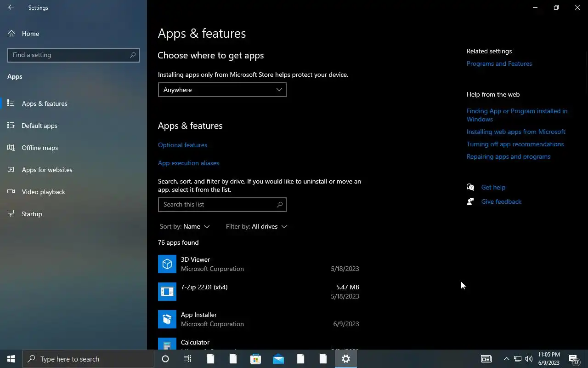Open App execution aliases link
The width and height of the screenshot is (588, 368).
(188, 163)
